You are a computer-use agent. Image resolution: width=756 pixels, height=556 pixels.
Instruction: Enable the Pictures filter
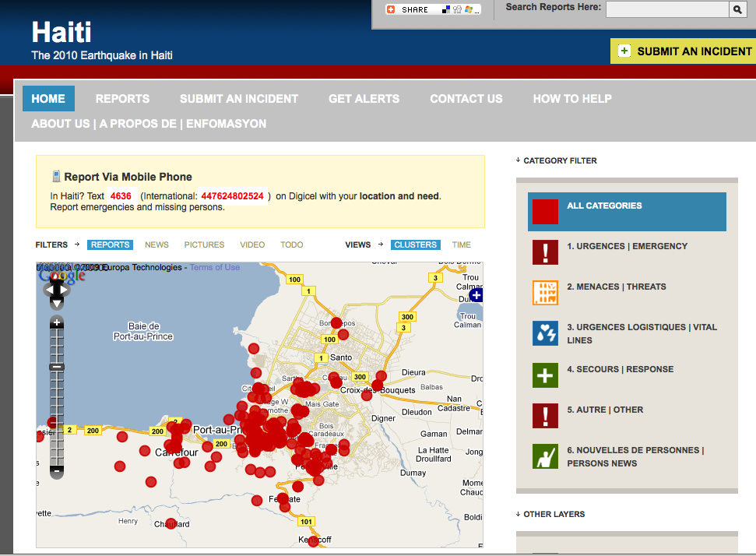pos(204,245)
